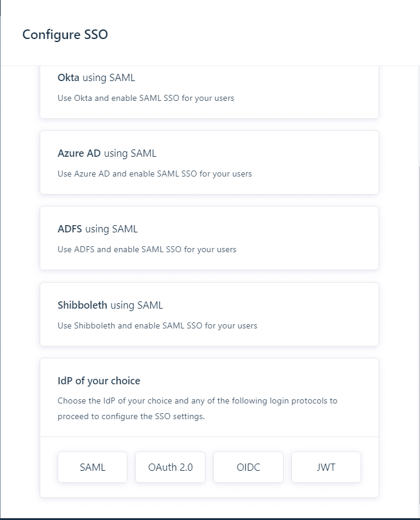Select the JWT protocol button
The width and height of the screenshot is (420, 520).
pos(326,467)
